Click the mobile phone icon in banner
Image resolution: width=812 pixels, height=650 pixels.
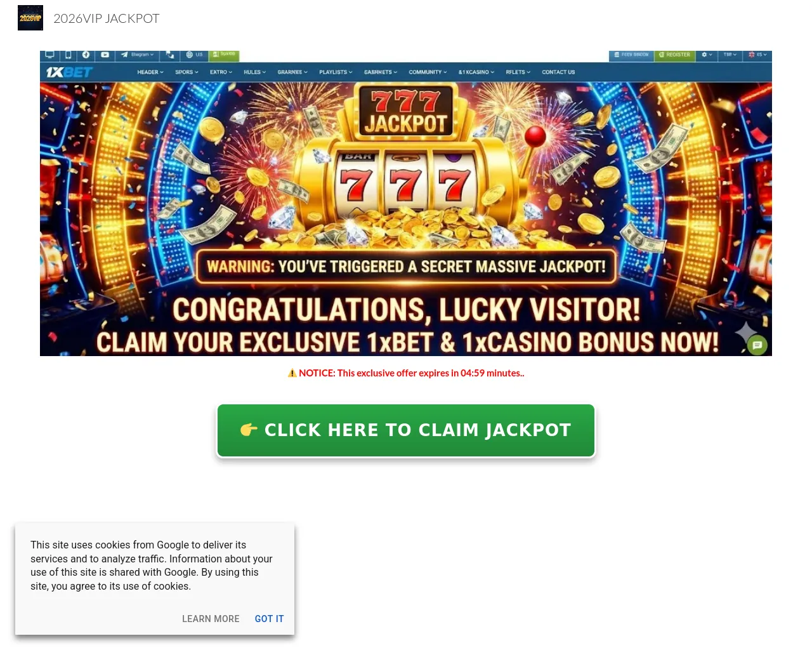[68, 55]
